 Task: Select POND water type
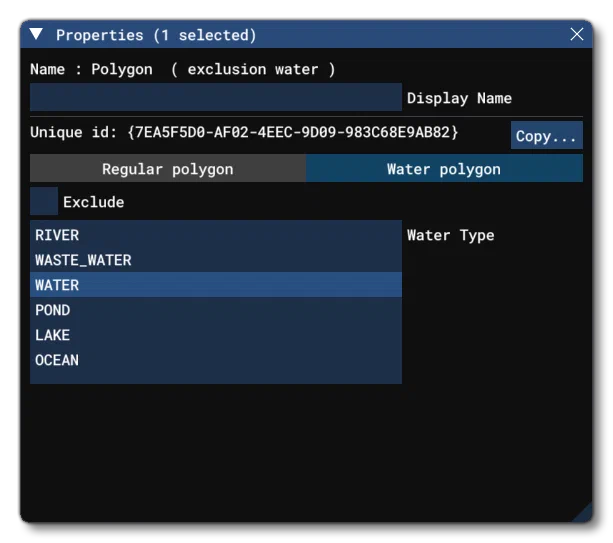(x=216, y=310)
